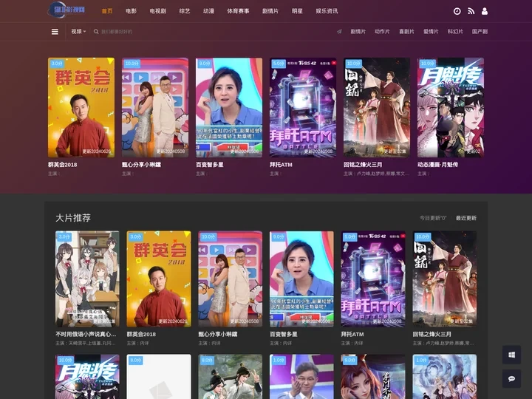Image resolution: width=532 pixels, height=399 pixels.
Task: Select the 科幻片 quick link
Action: [x=455, y=32]
